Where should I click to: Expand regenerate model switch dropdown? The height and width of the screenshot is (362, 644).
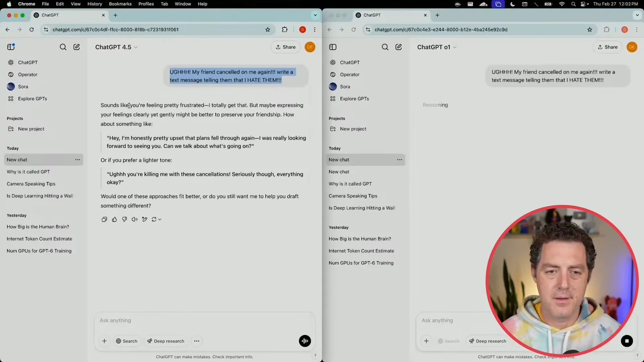pos(160,219)
